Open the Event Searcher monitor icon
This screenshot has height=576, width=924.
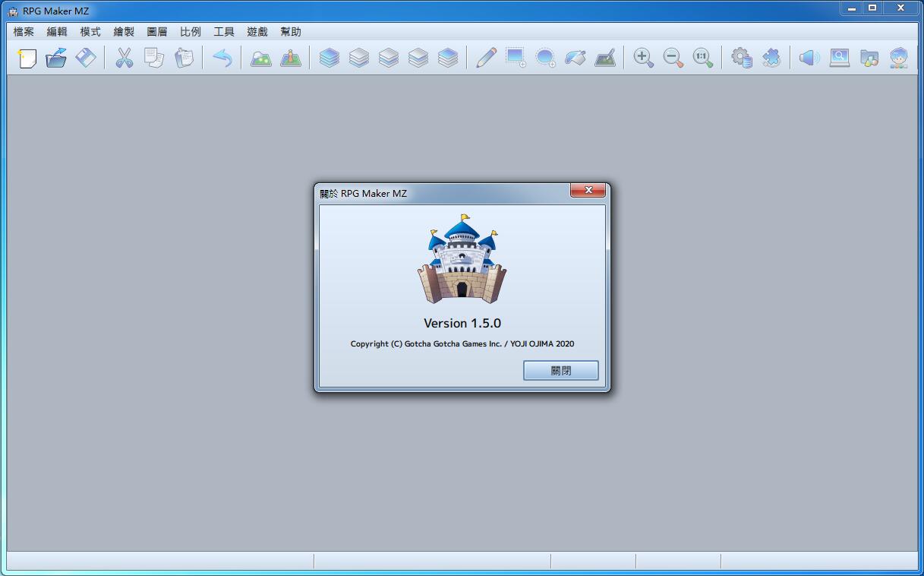point(839,58)
